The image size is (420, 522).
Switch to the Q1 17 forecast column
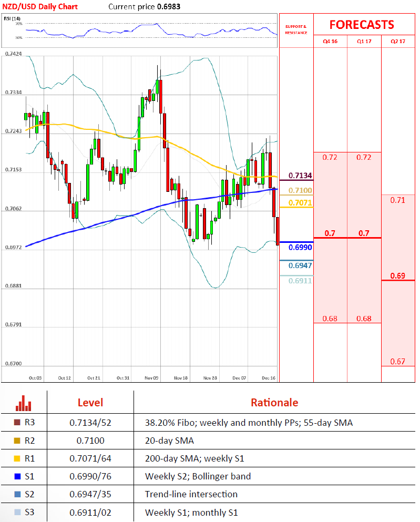363,41
